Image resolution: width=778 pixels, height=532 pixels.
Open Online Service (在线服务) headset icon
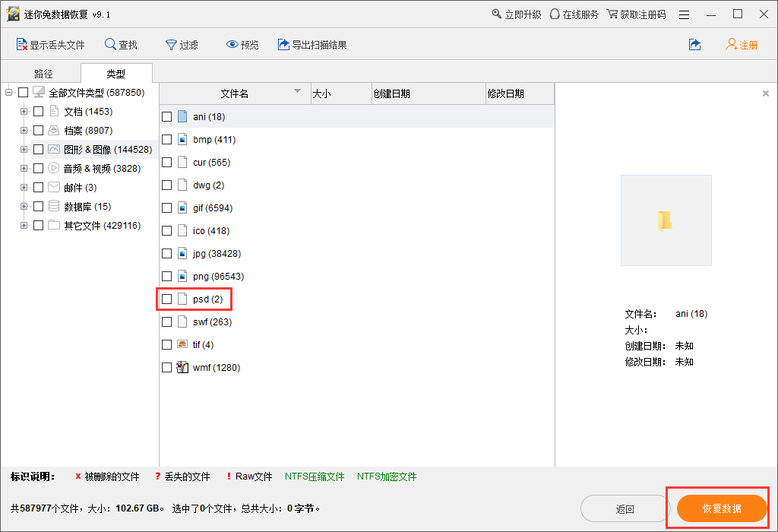coord(555,14)
